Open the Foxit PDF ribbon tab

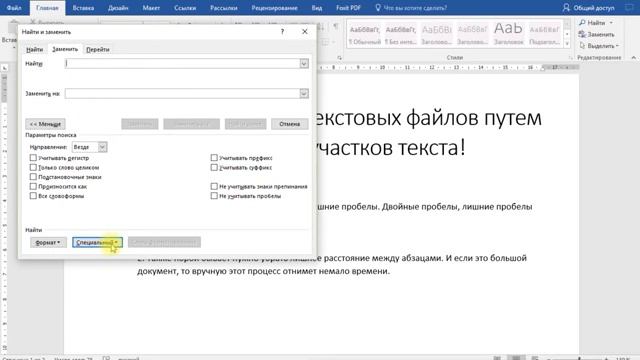click(348, 8)
